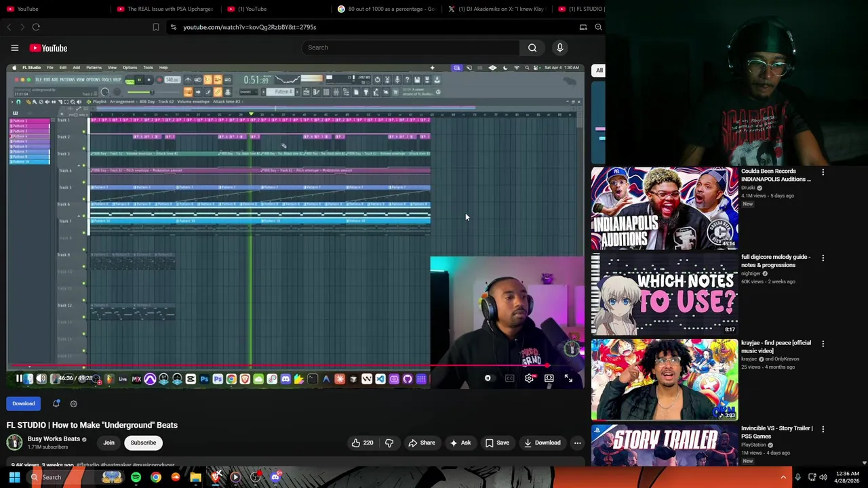Open options menu for full digicore melody guide
Image resolution: width=868 pixels, height=488 pixels.
tap(823, 258)
